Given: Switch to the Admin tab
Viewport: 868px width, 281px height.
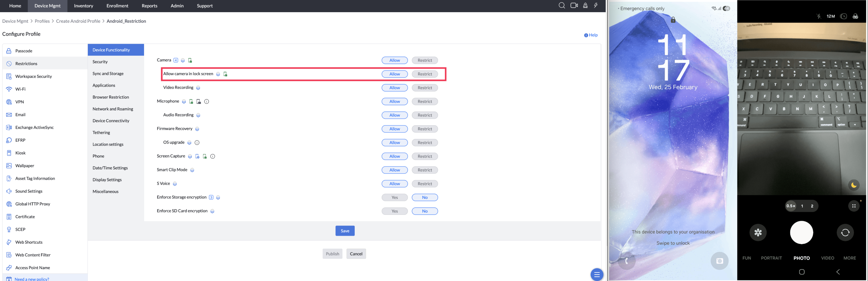Looking at the screenshot, I should [x=177, y=6].
